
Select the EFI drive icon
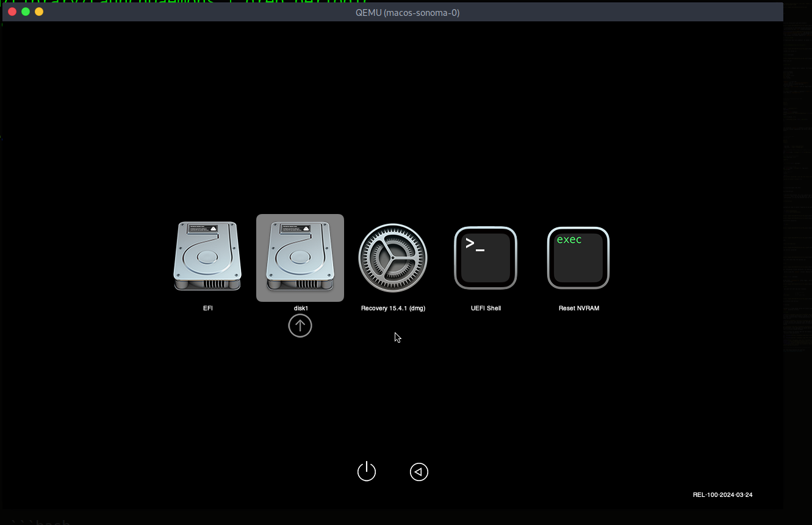[x=207, y=257]
